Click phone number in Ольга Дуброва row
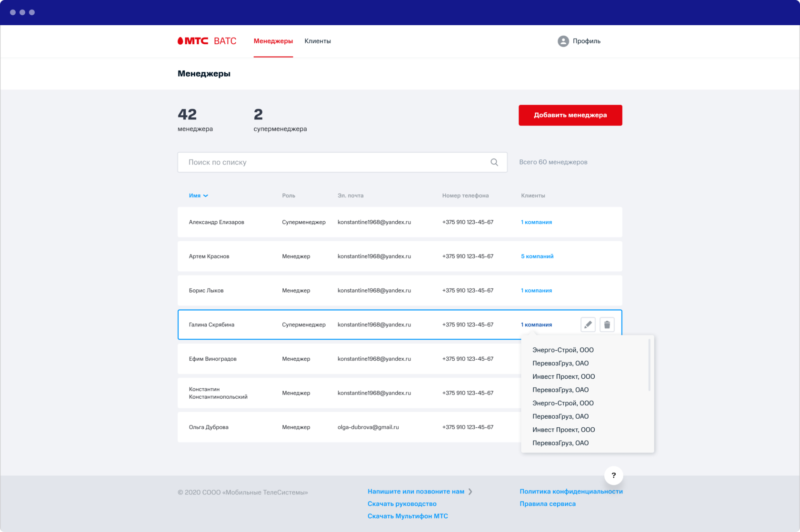 pyautogui.click(x=468, y=427)
